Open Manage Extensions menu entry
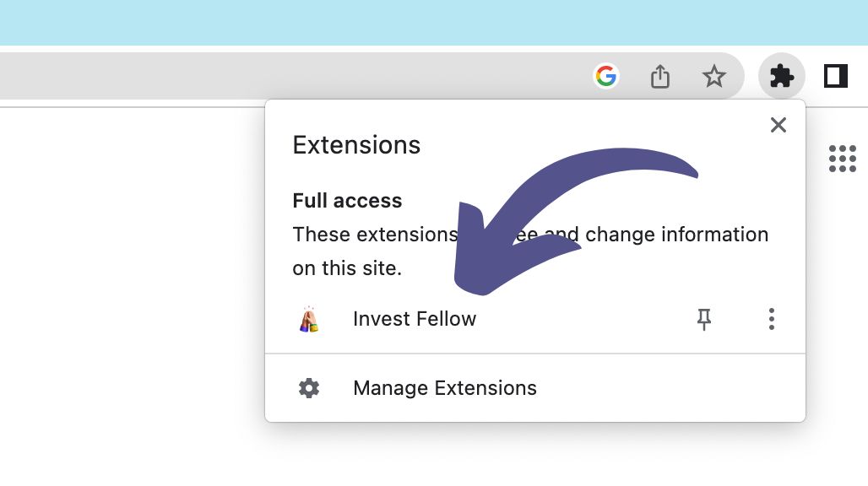The width and height of the screenshot is (868, 486). click(445, 388)
